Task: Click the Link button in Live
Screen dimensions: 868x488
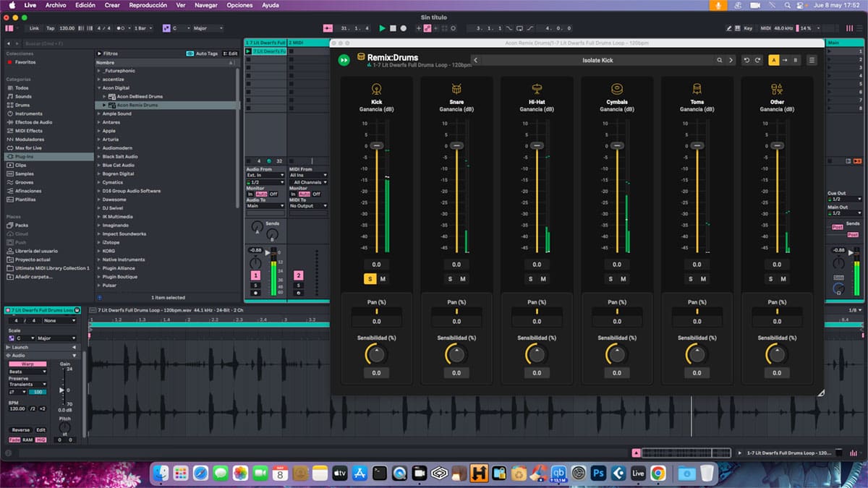Action: pyautogui.click(x=34, y=28)
